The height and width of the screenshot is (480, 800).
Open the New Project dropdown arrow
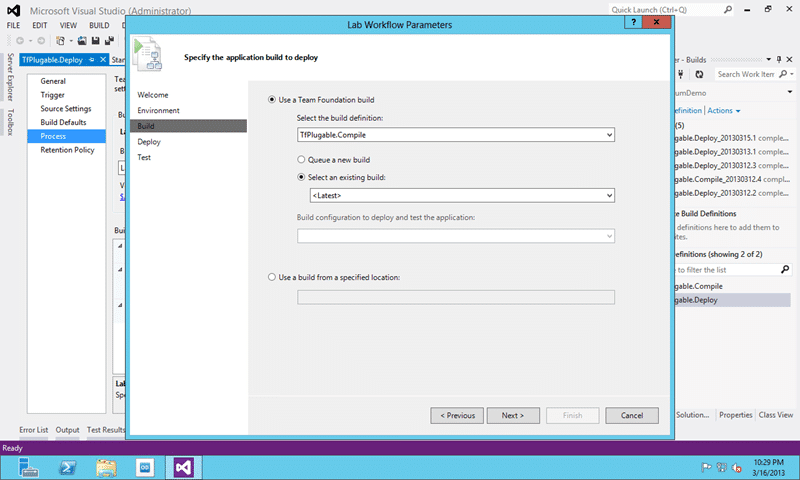[71, 41]
